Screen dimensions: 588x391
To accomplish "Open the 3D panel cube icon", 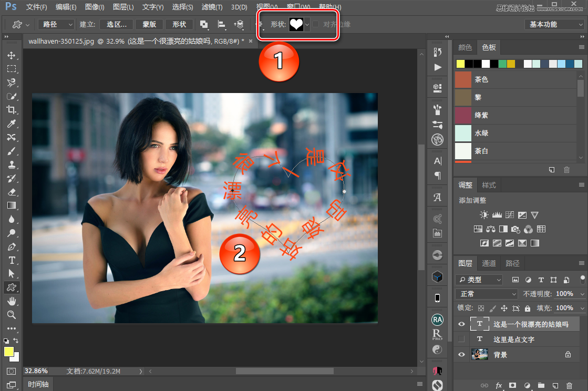I will pyautogui.click(x=437, y=276).
